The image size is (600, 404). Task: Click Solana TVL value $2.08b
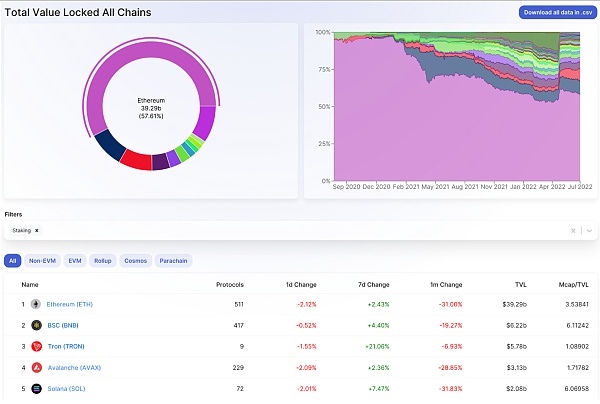[517, 389]
